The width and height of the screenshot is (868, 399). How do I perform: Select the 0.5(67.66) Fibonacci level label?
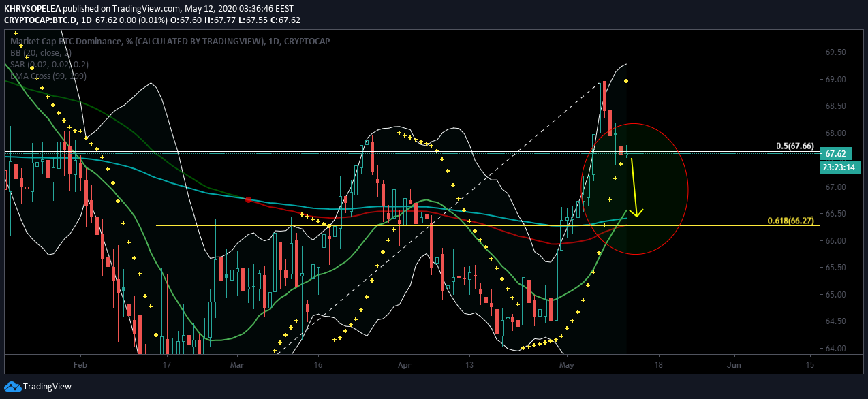795,146
